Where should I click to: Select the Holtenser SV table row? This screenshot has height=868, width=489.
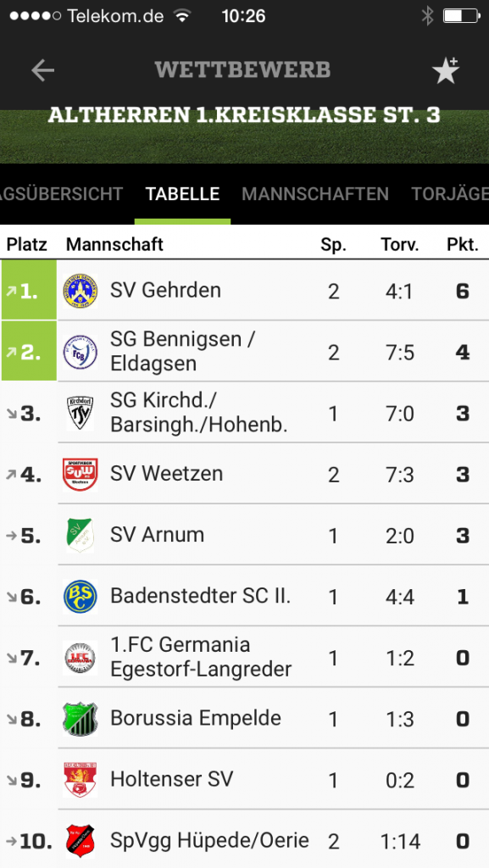pyautogui.click(x=244, y=779)
